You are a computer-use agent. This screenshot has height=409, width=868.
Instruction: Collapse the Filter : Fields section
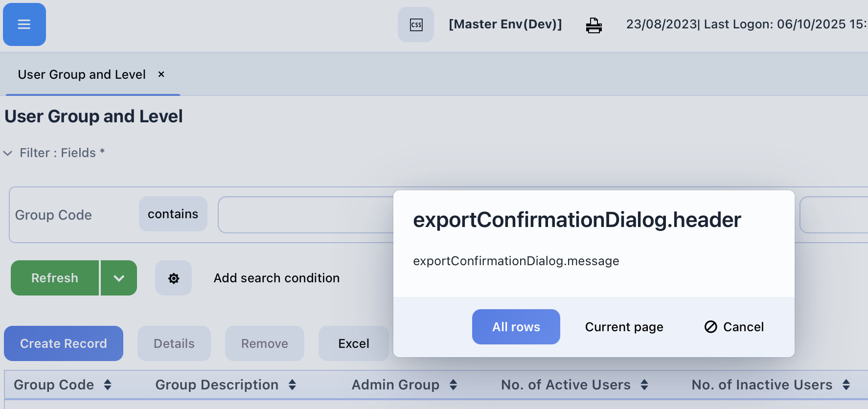coord(8,153)
